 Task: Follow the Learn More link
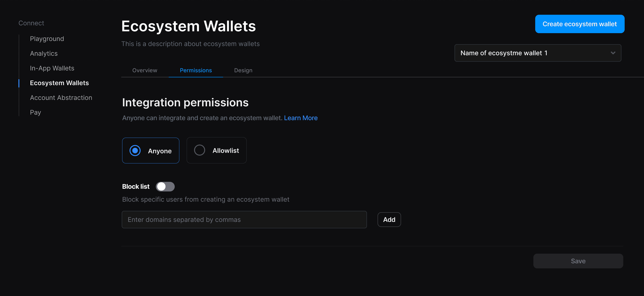tap(301, 118)
